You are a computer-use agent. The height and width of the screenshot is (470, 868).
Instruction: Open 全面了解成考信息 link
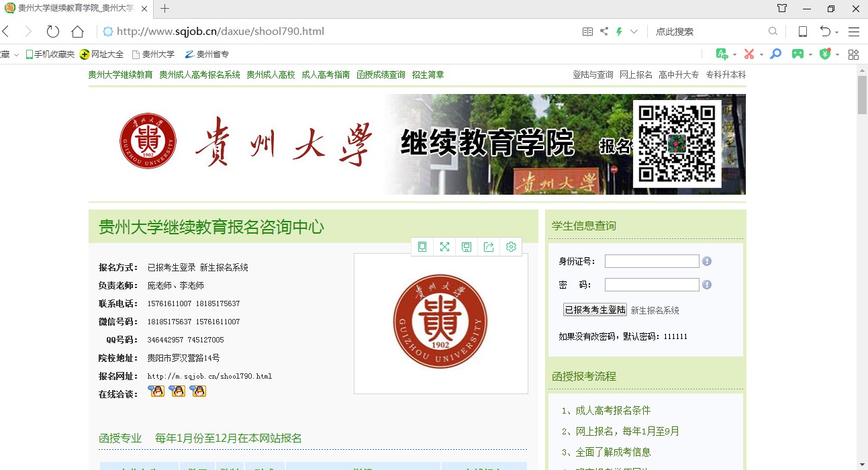point(613,452)
